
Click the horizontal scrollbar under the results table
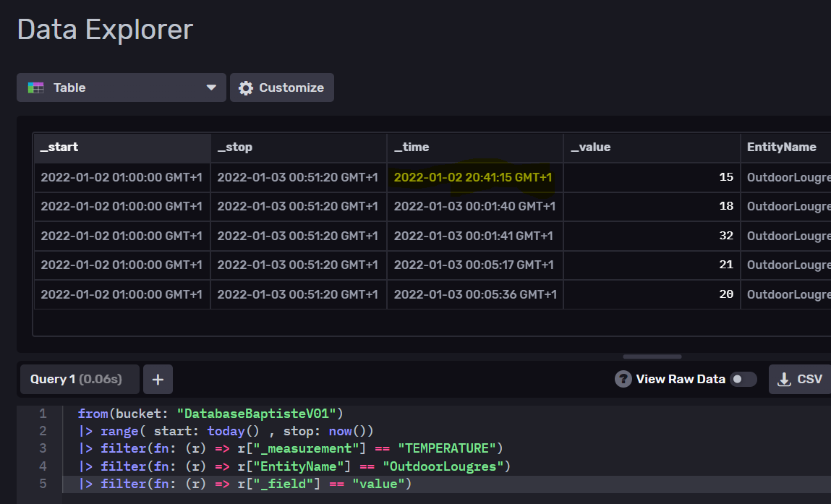(x=652, y=356)
